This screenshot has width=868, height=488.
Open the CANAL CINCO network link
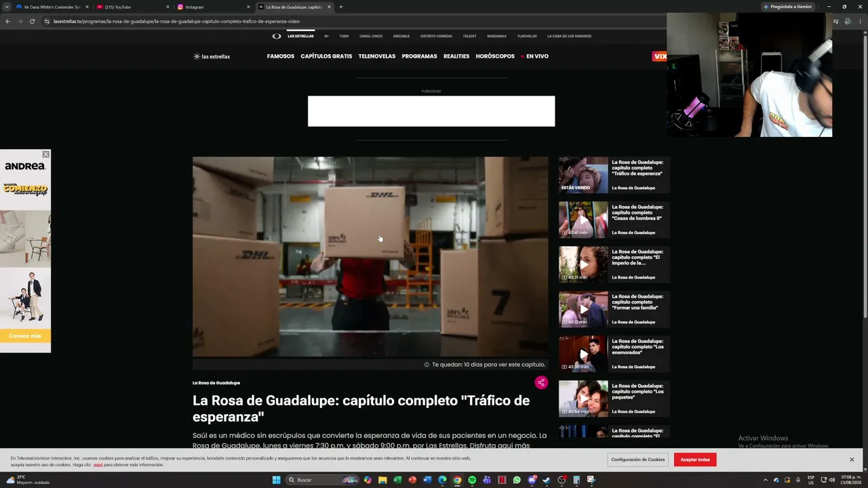click(371, 36)
